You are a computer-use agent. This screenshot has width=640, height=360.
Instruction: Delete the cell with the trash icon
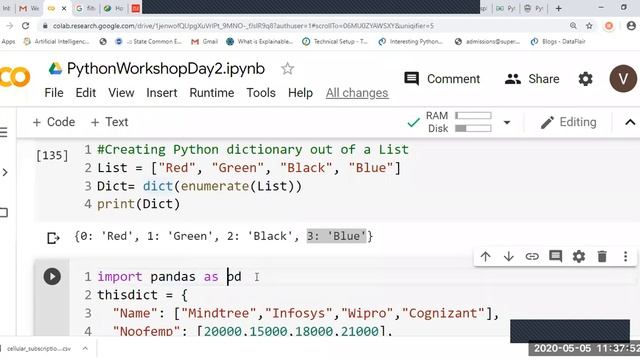pyautogui.click(x=602, y=256)
